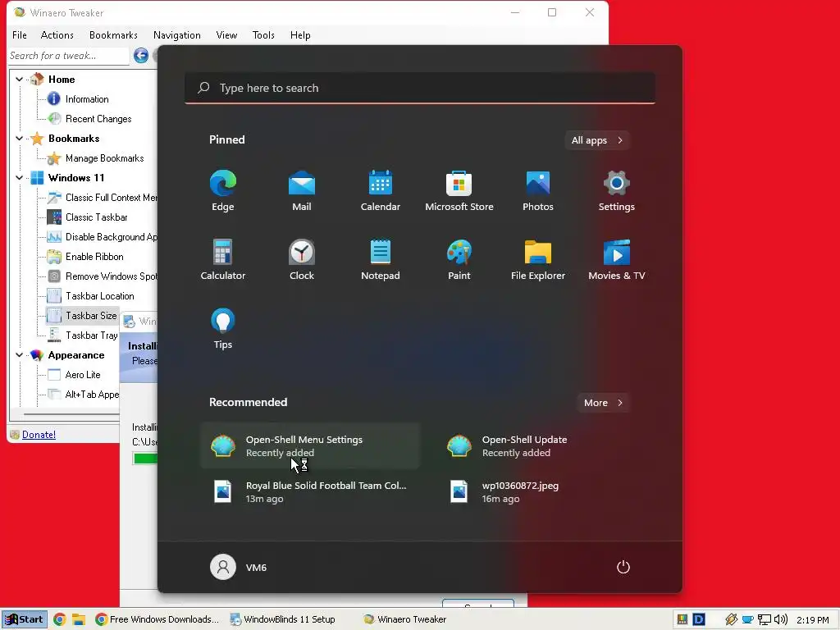Viewport: 840px width, 630px height.
Task: Launch the Paint app
Action: click(459, 260)
